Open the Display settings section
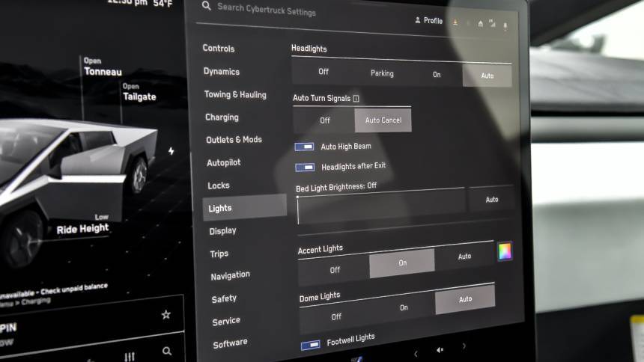This screenshot has width=644, height=362. [222, 231]
